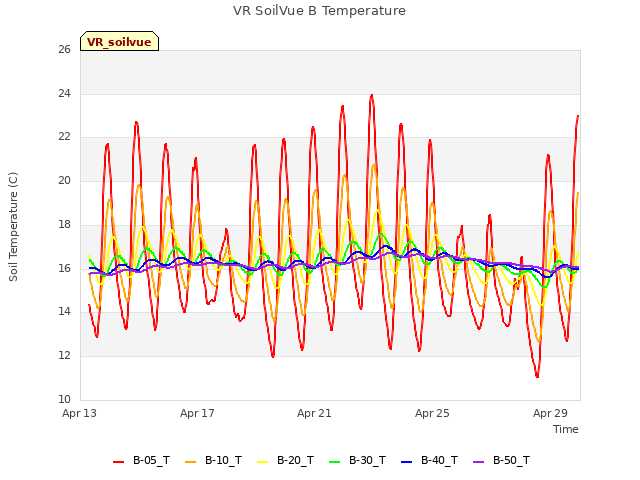Click the red B-05_T legend color marker
Viewport: 640px width, 480px height.
click(118, 462)
